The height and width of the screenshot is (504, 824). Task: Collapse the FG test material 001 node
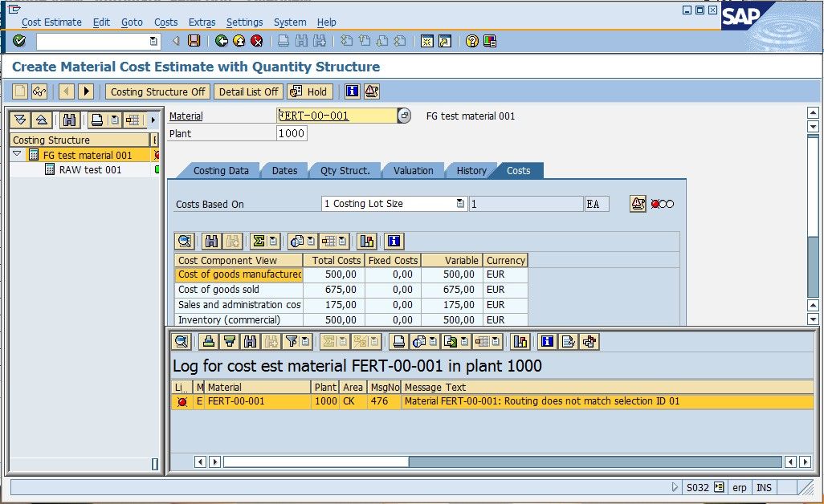(17, 154)
